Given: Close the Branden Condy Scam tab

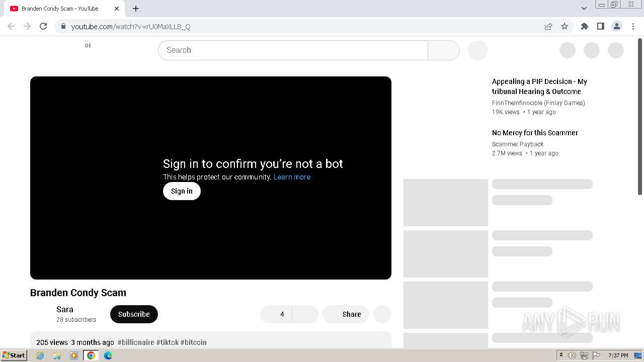Looking at the screenshot, I should (x=117, y=9).
